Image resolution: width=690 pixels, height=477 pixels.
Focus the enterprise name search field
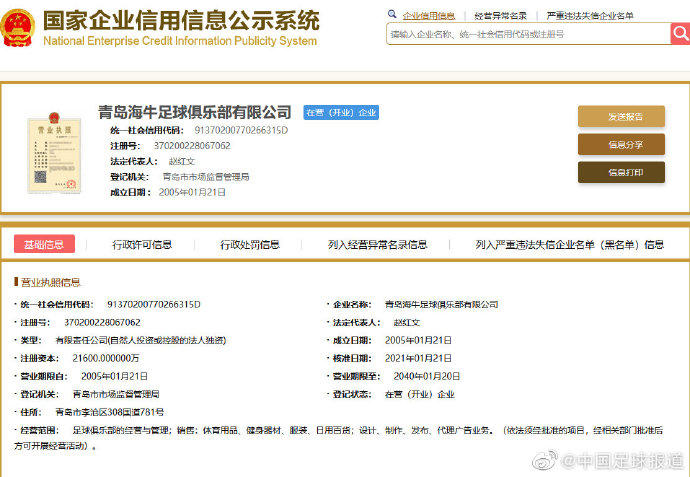[x=528, y=34]
